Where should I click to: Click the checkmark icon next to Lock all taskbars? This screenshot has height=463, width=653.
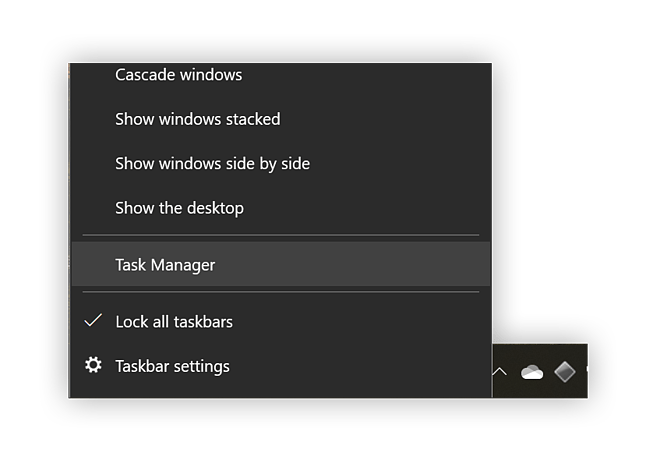point(93,322)
